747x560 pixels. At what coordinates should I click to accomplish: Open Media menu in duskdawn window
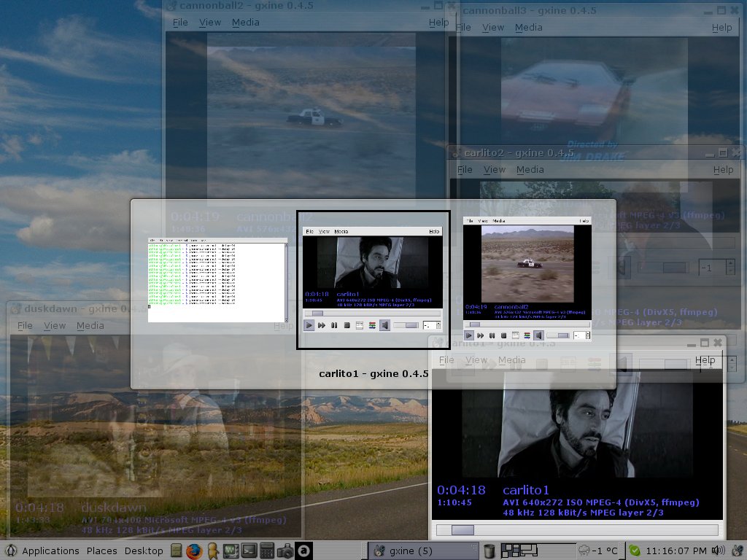[90, 326]
